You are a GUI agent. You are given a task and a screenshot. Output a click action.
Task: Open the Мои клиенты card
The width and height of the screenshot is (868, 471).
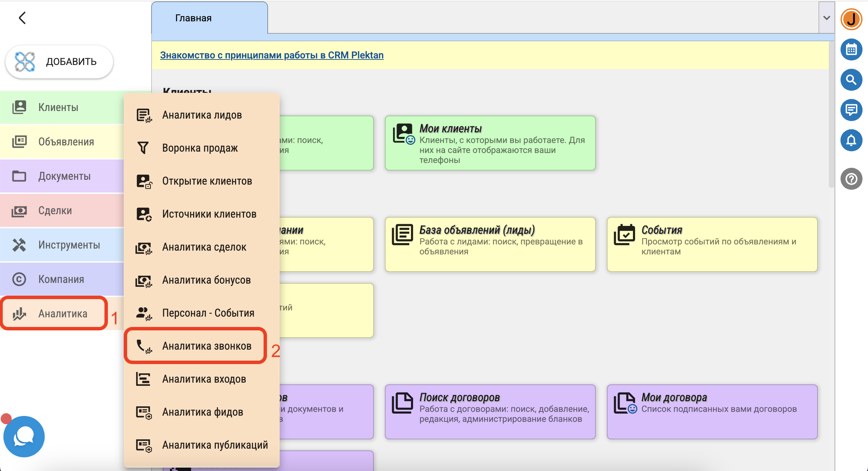tap(490, 143)
